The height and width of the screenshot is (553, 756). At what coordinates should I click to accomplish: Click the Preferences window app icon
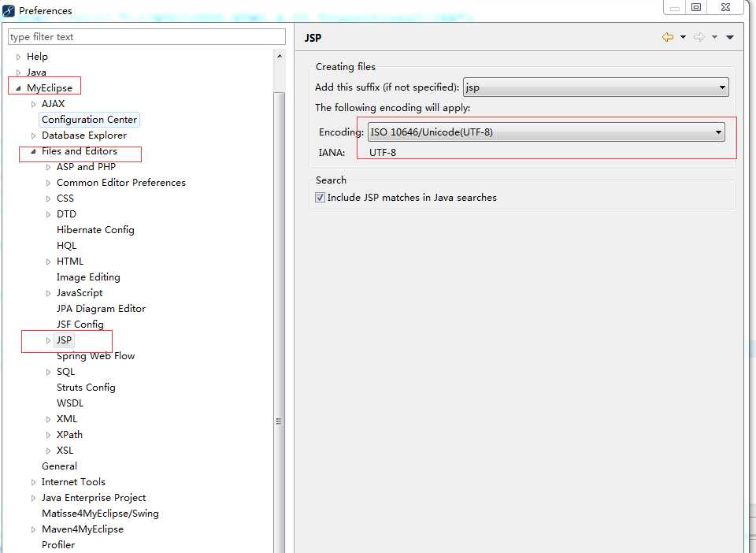coord(9,10)
